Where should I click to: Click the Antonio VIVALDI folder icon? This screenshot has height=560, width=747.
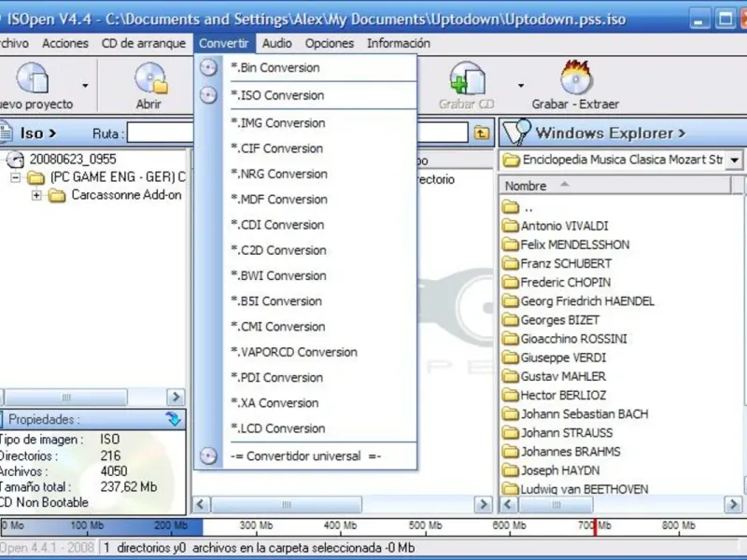510,226
